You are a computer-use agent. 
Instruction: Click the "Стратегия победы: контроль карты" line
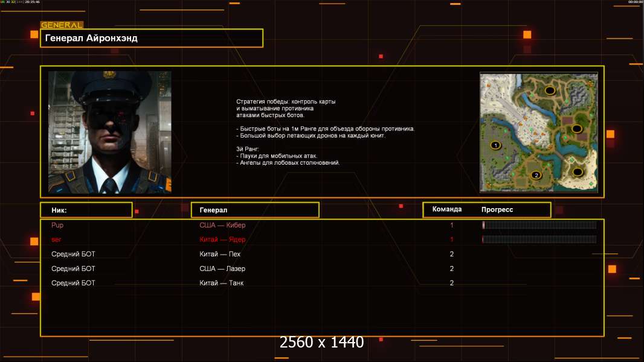coord(286,102)
